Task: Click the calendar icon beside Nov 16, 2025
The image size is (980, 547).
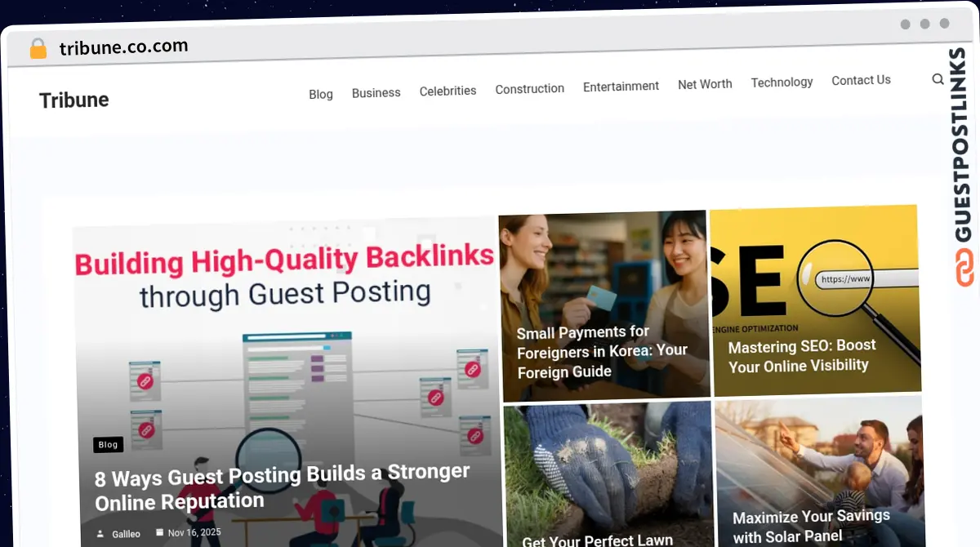Action: [159, 532]
